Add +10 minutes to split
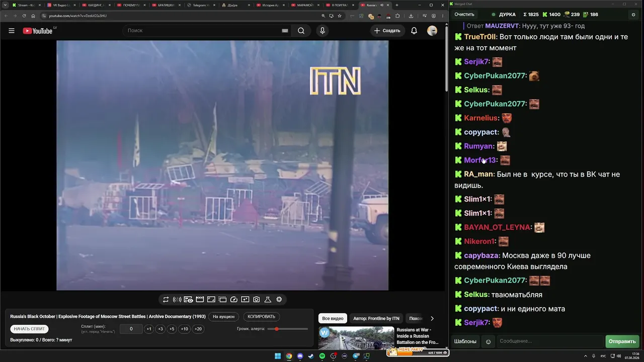The width and height of the screenshot is (644, 362). [185, 329]
